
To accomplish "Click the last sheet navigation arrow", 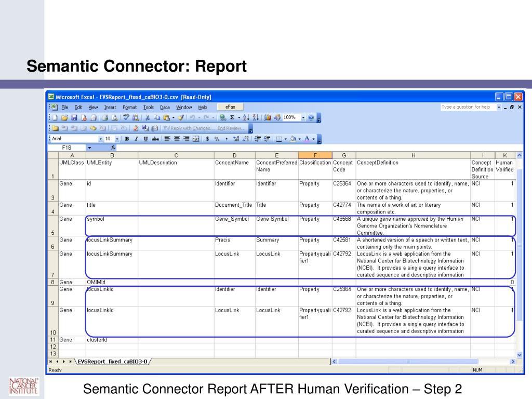I will point(70,362).
